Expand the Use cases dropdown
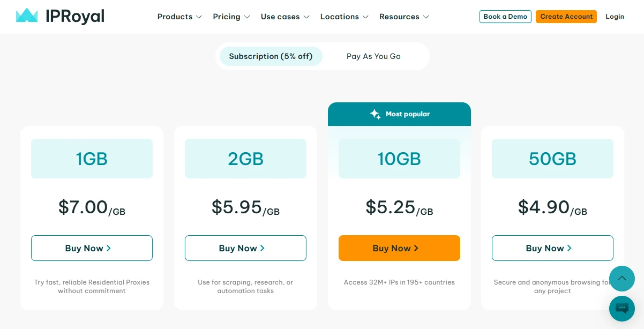This screenshot has width=644, height=329. [285, 17]
